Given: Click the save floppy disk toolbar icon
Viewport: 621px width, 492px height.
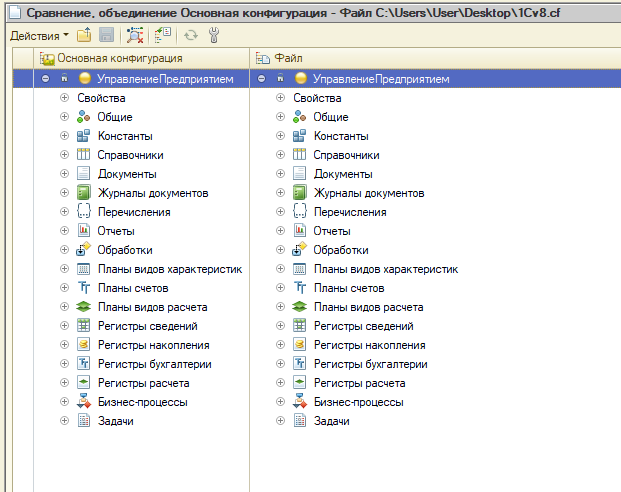Looking at the screenshot, I should pyautogui.click(x=106, y=35).
